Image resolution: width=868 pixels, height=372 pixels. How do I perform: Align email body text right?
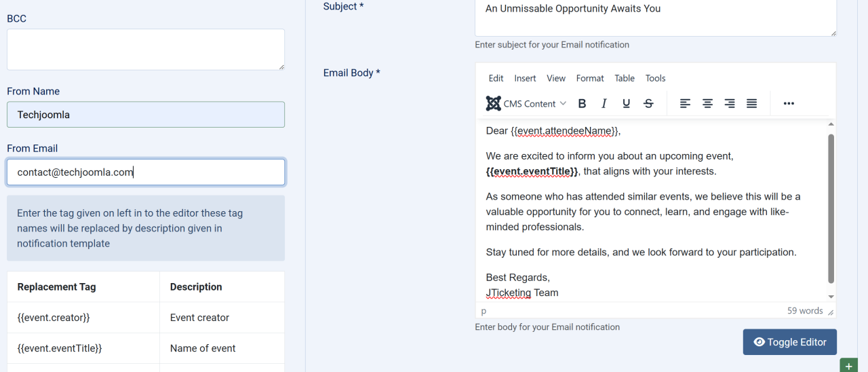pos(730,104)
